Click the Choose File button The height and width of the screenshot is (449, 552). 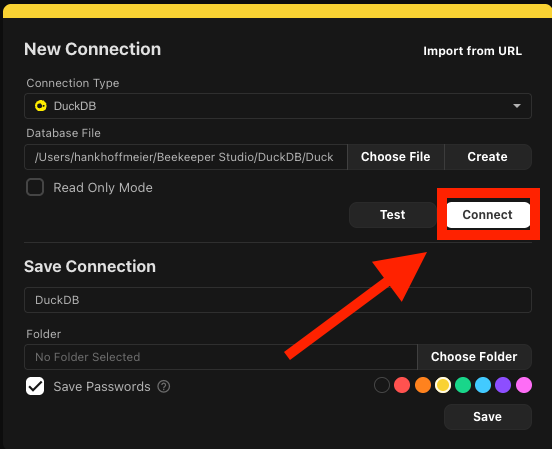[396, 157]
